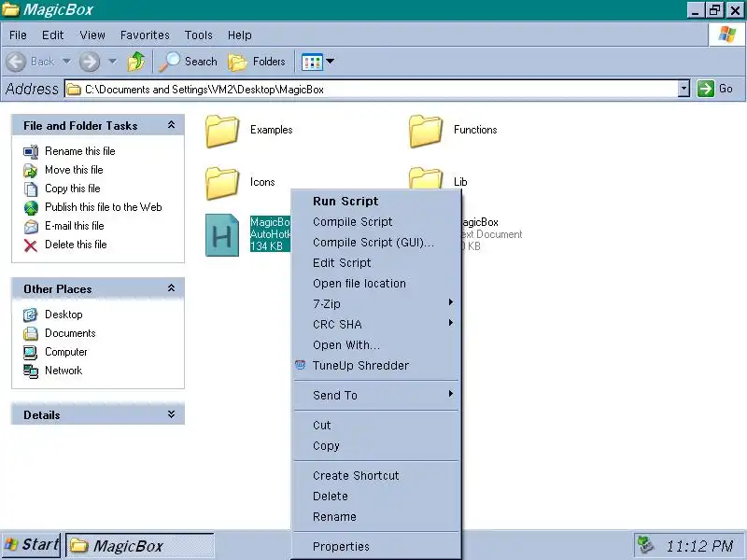Open the Favorites menu
Viewport: 747px width, 560px height.
[145, 35]
